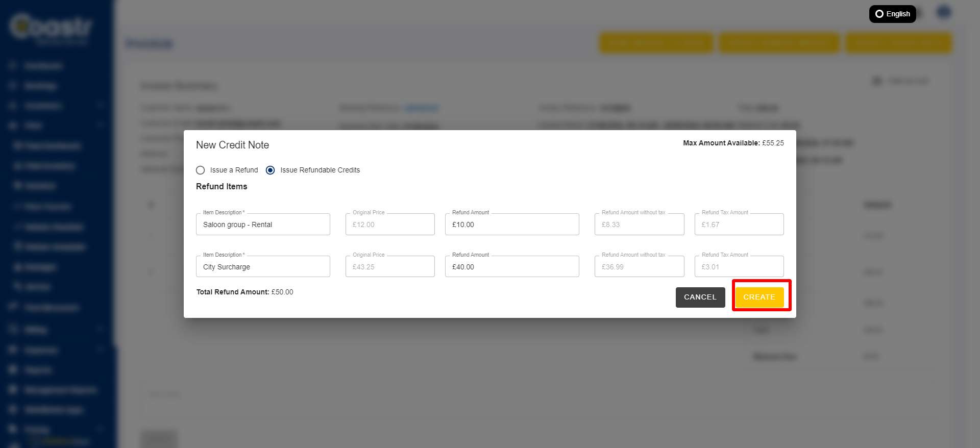Click the Refund Items heading
The image size is (980, 448).
222,186
